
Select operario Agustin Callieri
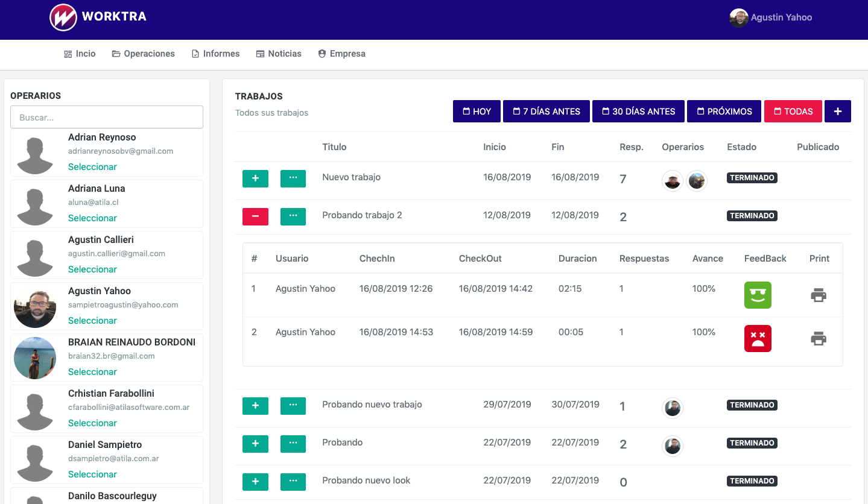coord(92,269)
